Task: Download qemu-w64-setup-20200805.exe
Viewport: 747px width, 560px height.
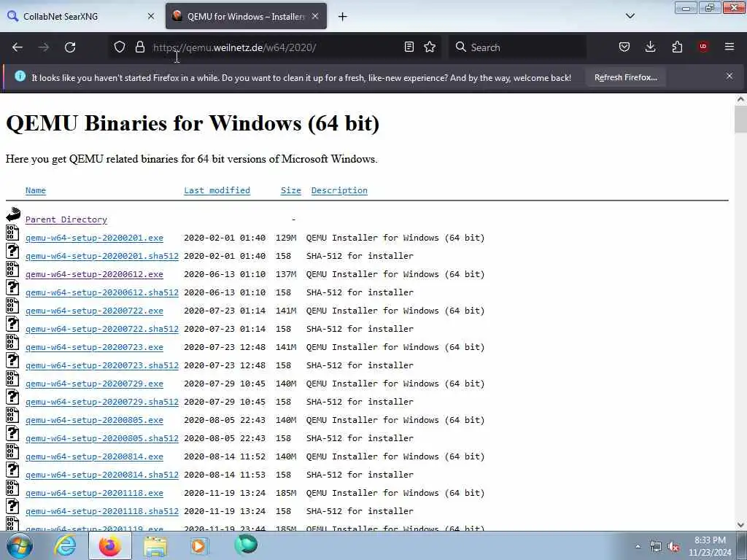Action: [x=94, y=420]
